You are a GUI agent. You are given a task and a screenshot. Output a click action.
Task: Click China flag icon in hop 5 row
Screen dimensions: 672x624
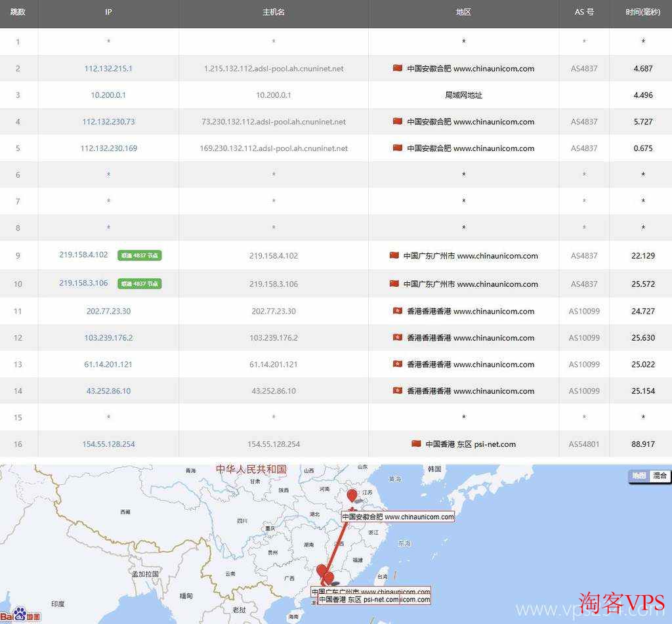point(397,148)
